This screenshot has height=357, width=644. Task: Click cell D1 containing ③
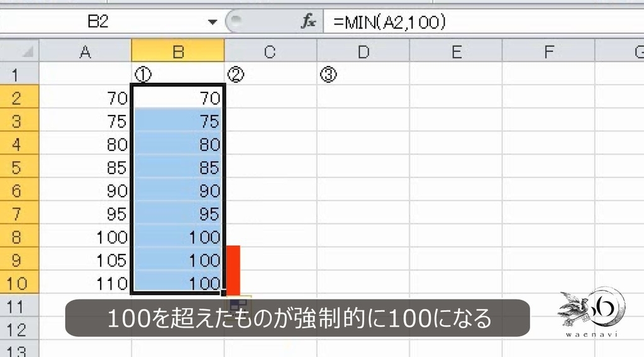(364, 74)
